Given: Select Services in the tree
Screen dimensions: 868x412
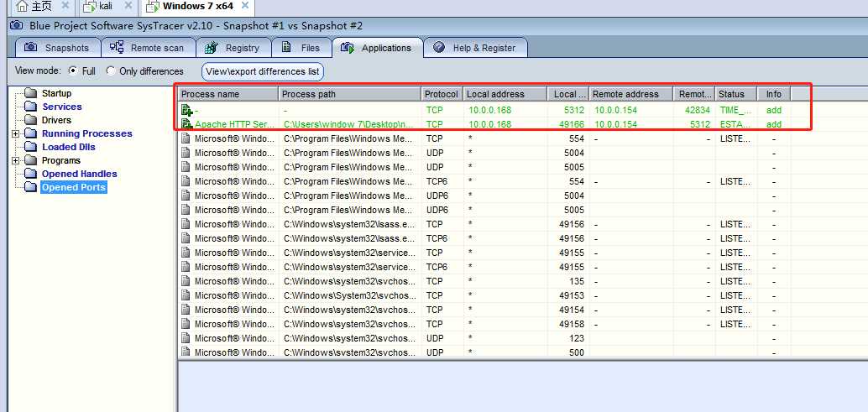Looking at the screenshot, I should 62,107.
